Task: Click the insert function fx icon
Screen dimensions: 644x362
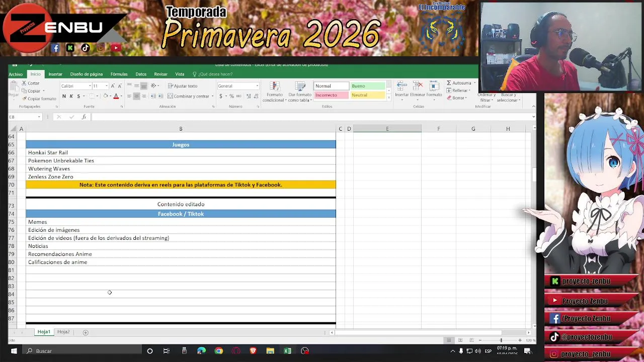Action: coord(84,117)
